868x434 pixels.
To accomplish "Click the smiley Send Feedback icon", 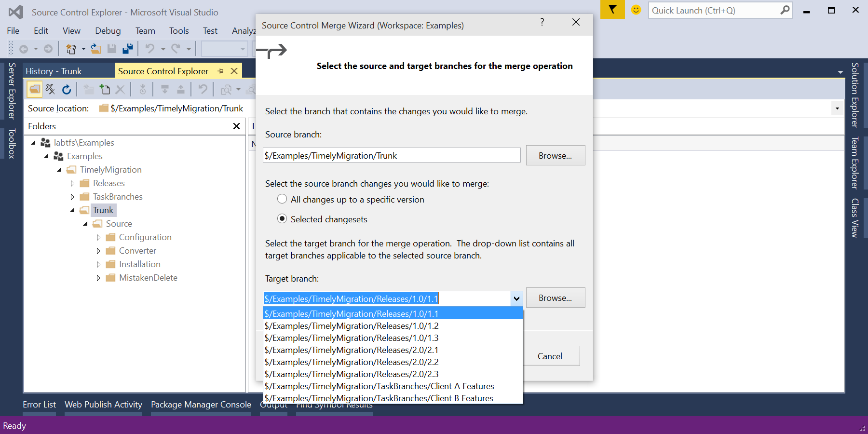I will pos(636,10).
